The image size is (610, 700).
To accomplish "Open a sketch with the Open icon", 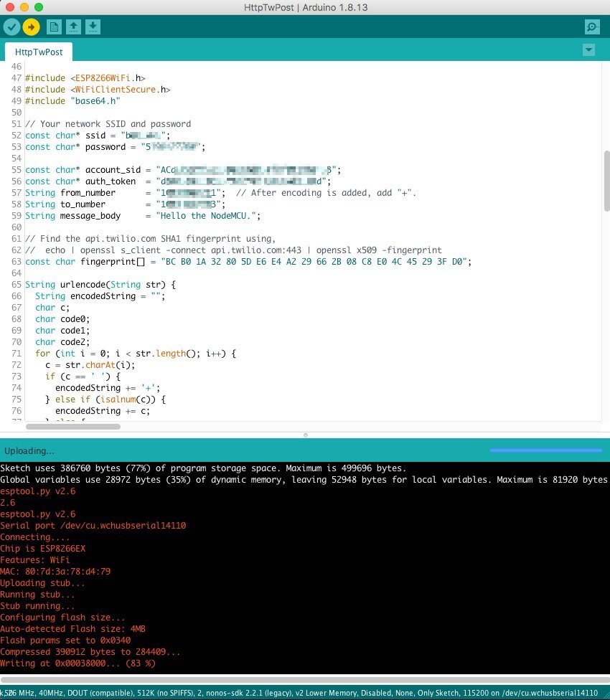I will tap(74, 27).
